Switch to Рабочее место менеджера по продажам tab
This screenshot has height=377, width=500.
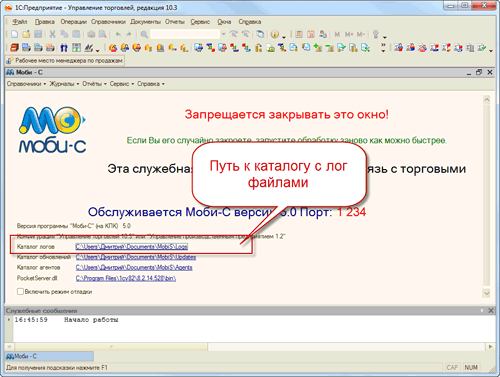coord(65,61)
